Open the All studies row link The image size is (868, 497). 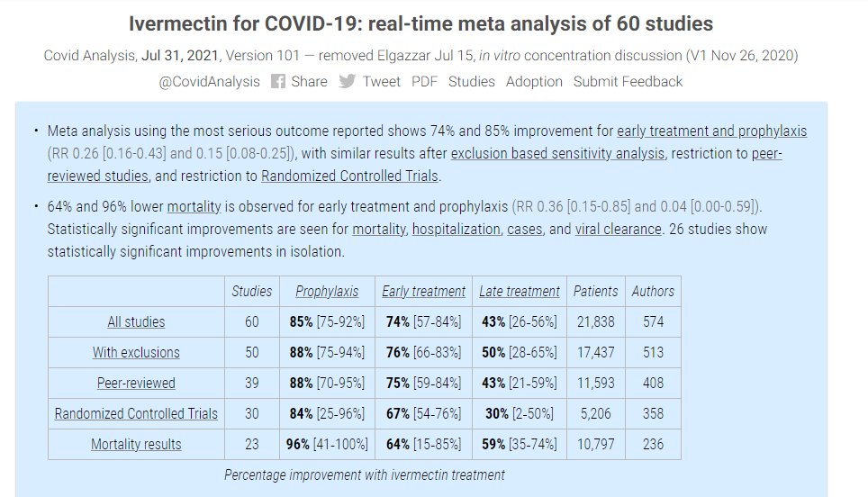pyautogui.click(x=136, y=321)
